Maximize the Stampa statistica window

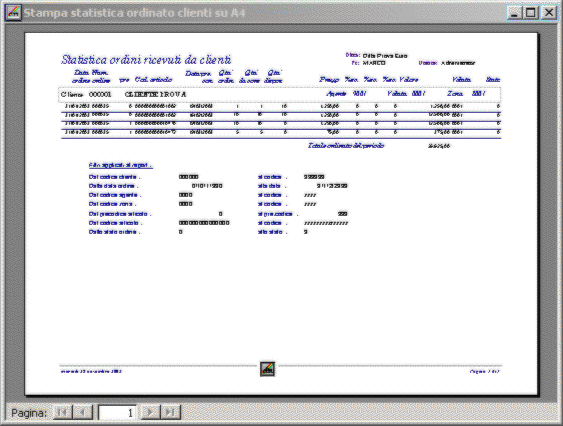pos(531,13)
